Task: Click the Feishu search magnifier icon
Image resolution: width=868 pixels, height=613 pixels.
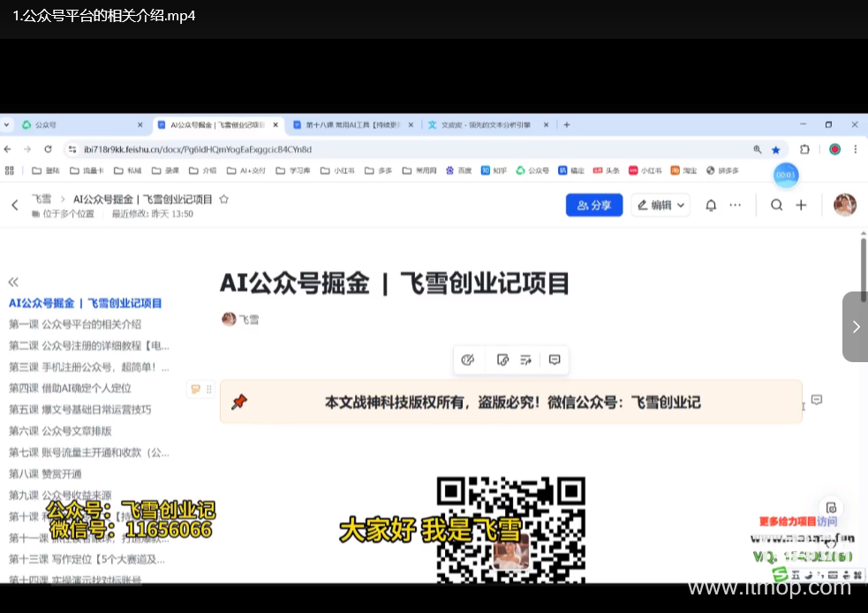Action: (x=777, y=206)
